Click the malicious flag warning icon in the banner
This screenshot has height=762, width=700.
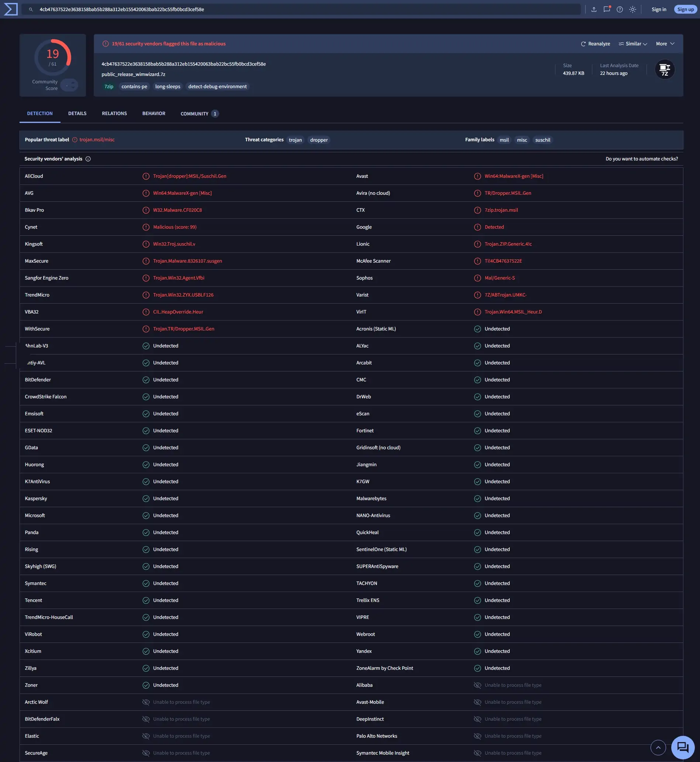pos(105,44)
